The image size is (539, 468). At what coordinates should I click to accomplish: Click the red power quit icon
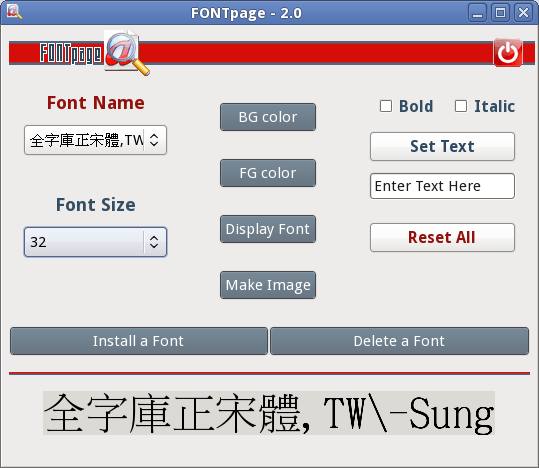point(508,53)
